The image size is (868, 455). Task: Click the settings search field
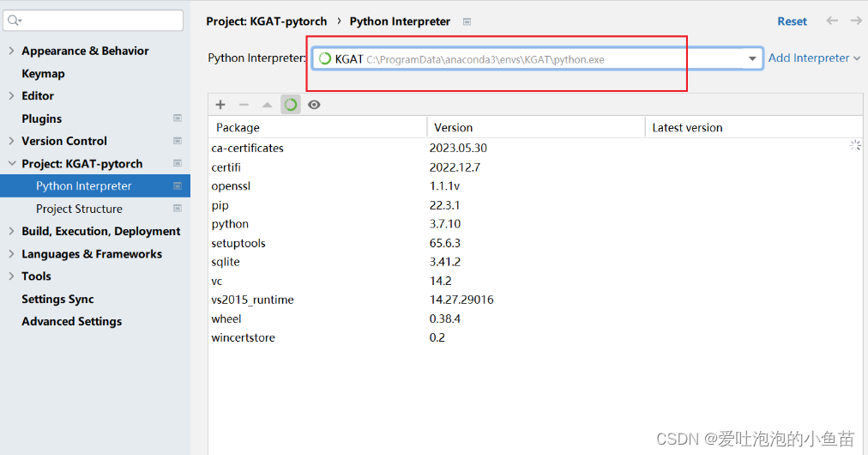(93, 21)
